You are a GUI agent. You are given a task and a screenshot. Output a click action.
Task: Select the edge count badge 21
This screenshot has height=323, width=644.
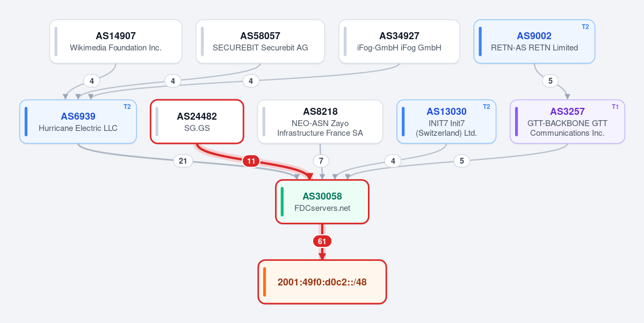tap(183, 161)
